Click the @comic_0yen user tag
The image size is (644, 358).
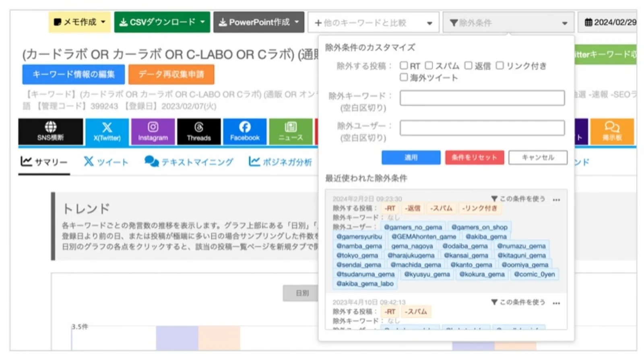535,274
